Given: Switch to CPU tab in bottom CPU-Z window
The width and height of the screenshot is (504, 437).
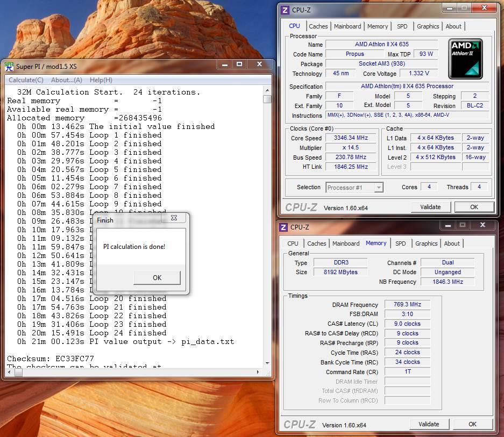Looking at the screenshot, I should [x=293, y=243].
